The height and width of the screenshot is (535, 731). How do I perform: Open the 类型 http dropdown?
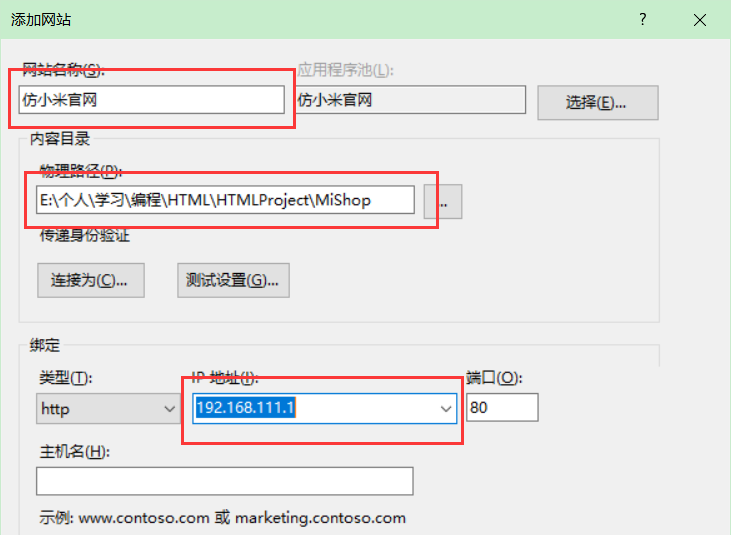tap(108, 409)
